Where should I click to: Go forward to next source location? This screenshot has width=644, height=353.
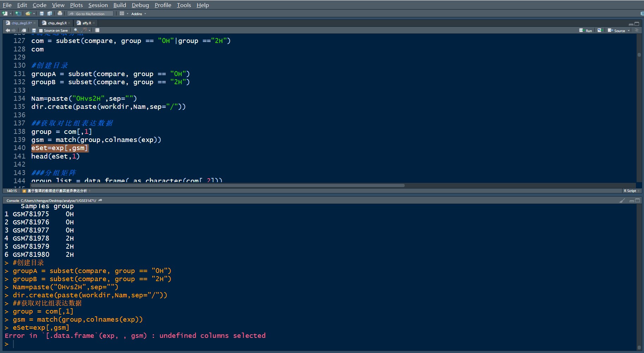[14, 30]
